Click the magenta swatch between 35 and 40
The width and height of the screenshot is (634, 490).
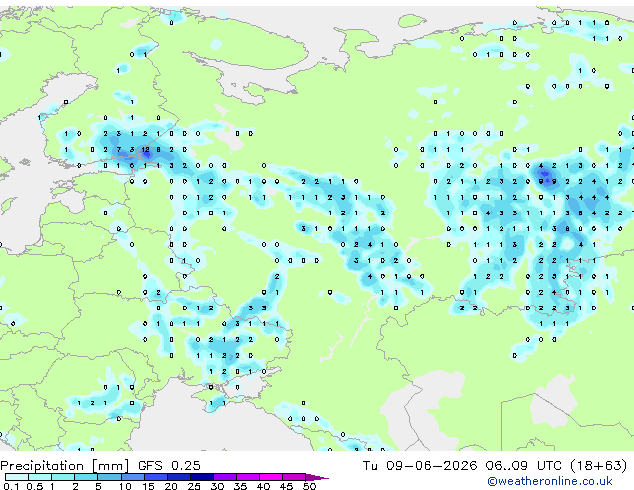tap(248, 477)
